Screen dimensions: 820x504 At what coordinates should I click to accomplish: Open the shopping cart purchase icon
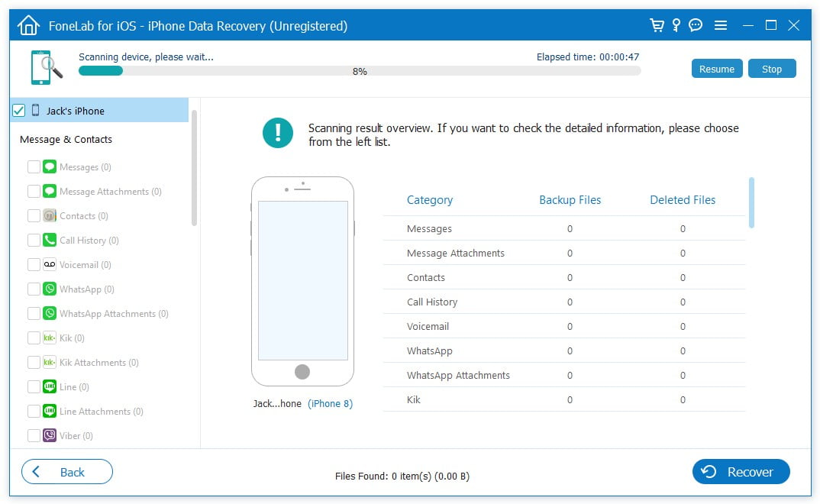pos(657,25)
